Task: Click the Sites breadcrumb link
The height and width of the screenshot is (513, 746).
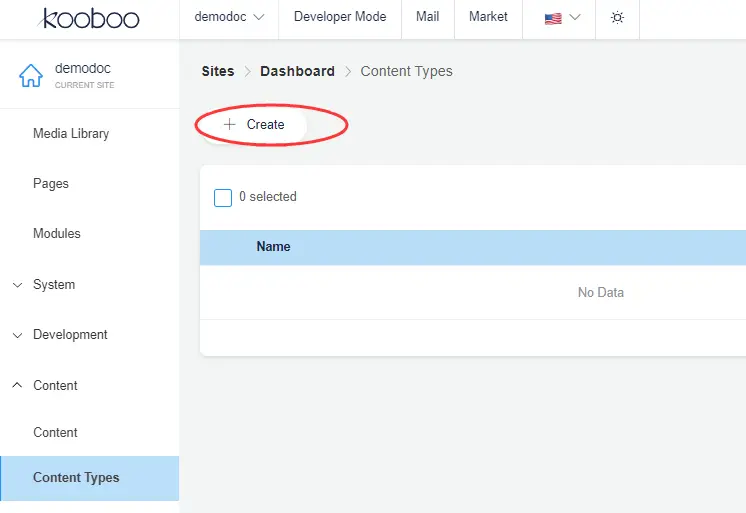Action: point(218,72)
